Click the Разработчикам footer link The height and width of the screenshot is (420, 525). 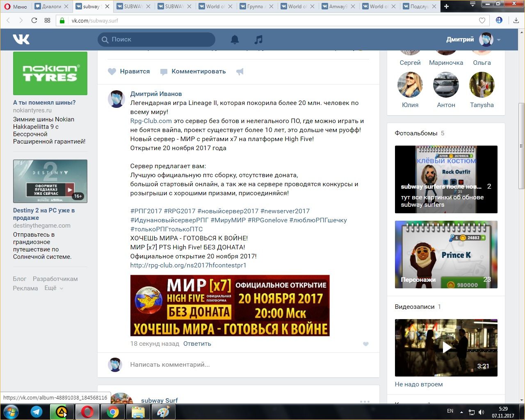pyautogui.click(x=55, y=279)
